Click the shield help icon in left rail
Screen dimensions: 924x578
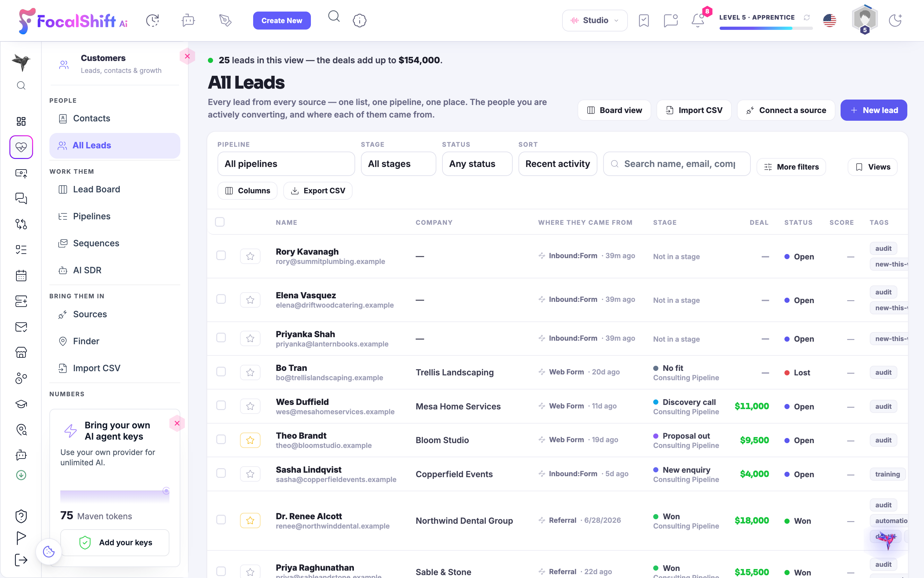21,516
